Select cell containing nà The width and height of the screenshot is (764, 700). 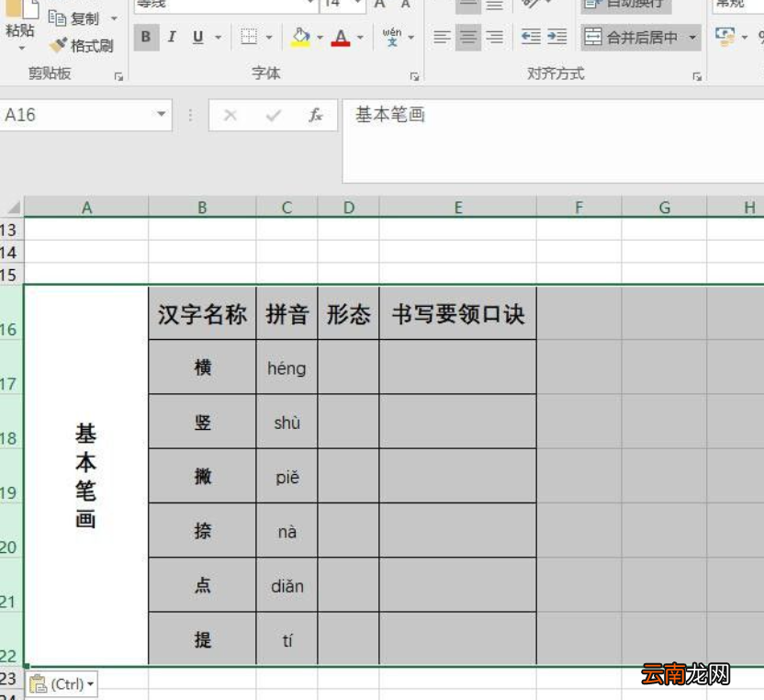click(287, 531)
